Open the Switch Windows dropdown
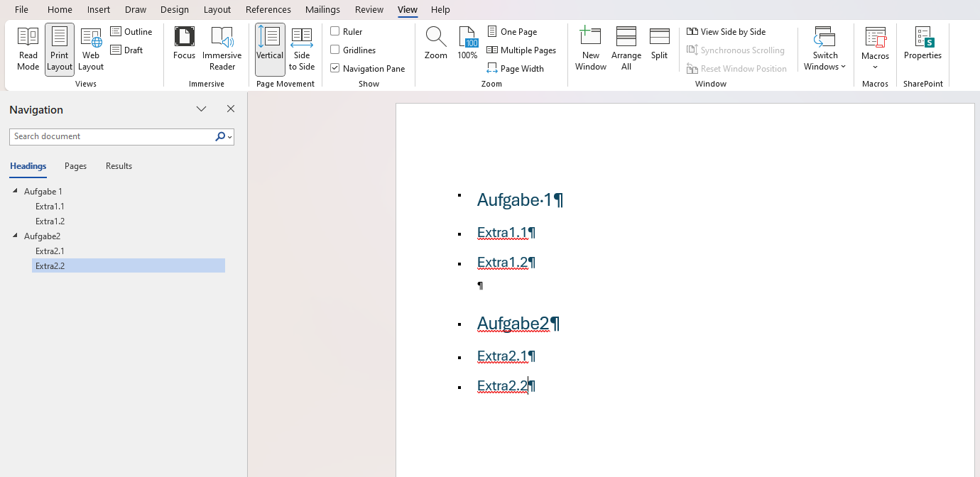The height and width of the screenshot is (477, 980). 824,49
